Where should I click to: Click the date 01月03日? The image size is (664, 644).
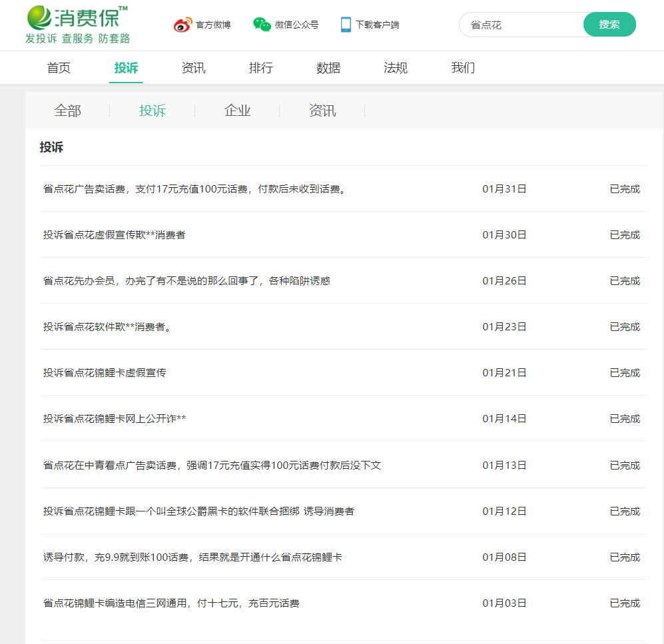(x=504, y=603)
